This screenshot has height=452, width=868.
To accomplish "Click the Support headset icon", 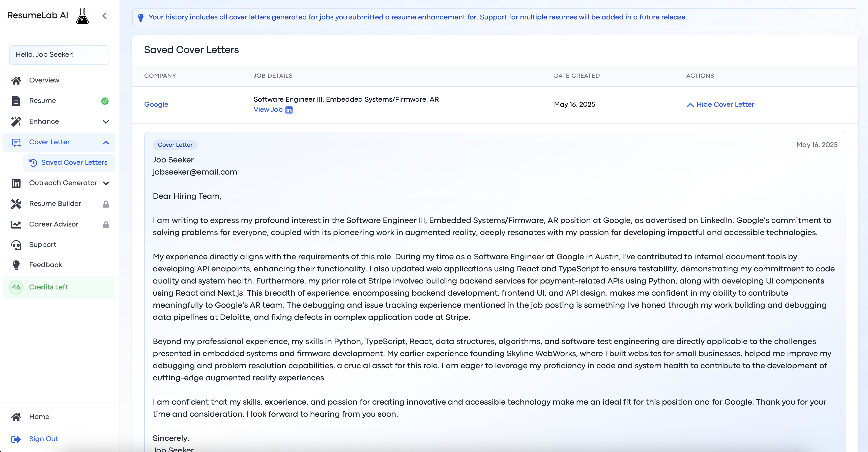I will click(x=16, y=245).
